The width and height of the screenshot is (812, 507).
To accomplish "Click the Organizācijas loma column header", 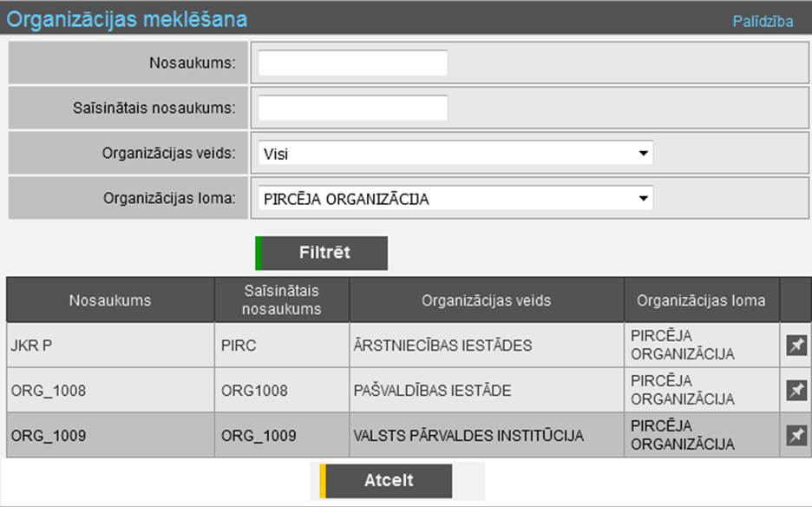I will point(701,300).
